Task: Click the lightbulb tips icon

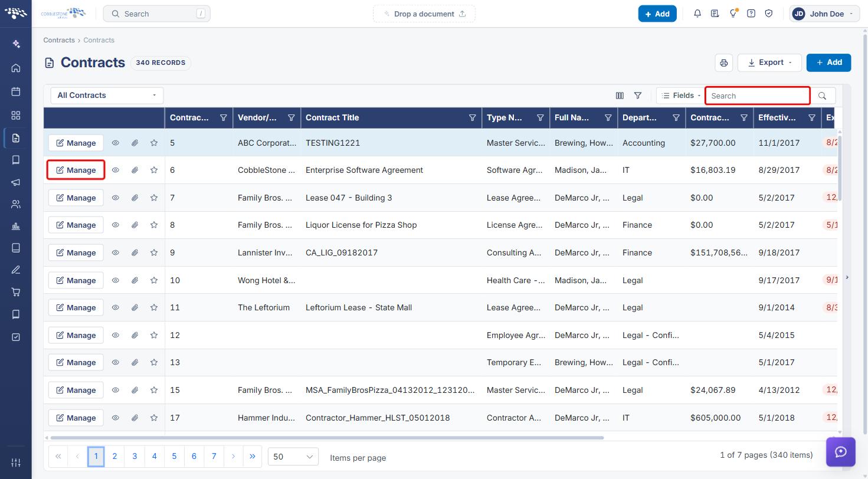Action: [x=733, y=14]
